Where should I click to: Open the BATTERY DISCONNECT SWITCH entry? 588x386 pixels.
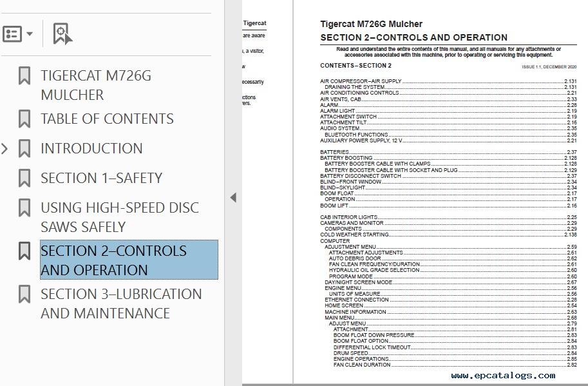(448, 176)
